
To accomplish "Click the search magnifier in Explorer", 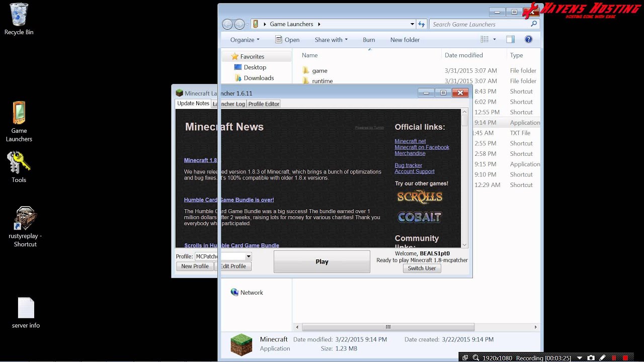I will tap(534, 24).
